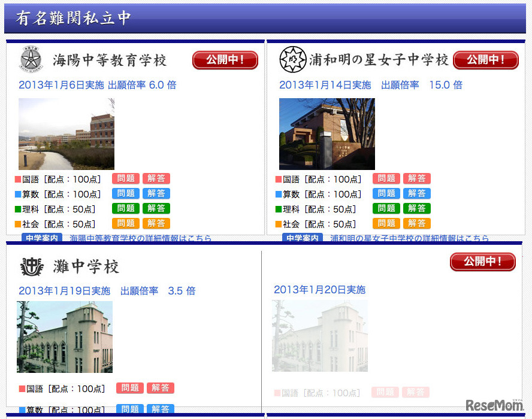Click the 公開中! button above 2013年1月20日実施

(483, 262)
